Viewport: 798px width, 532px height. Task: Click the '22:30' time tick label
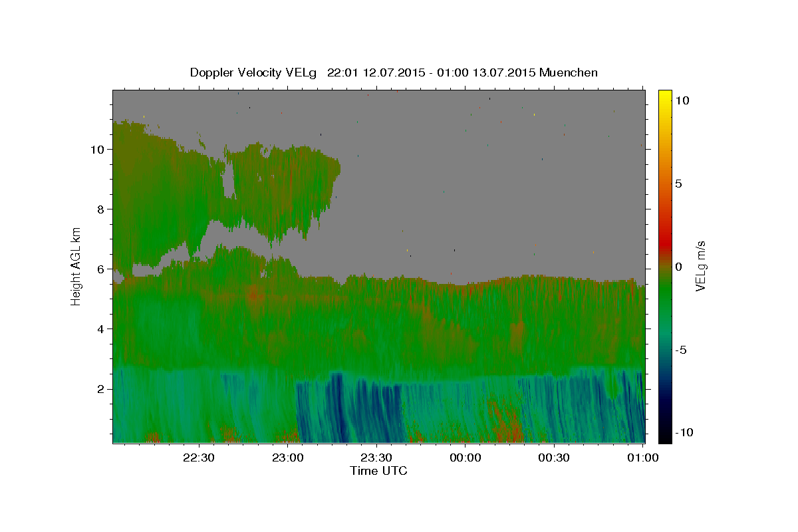click(x=199, y=458)
